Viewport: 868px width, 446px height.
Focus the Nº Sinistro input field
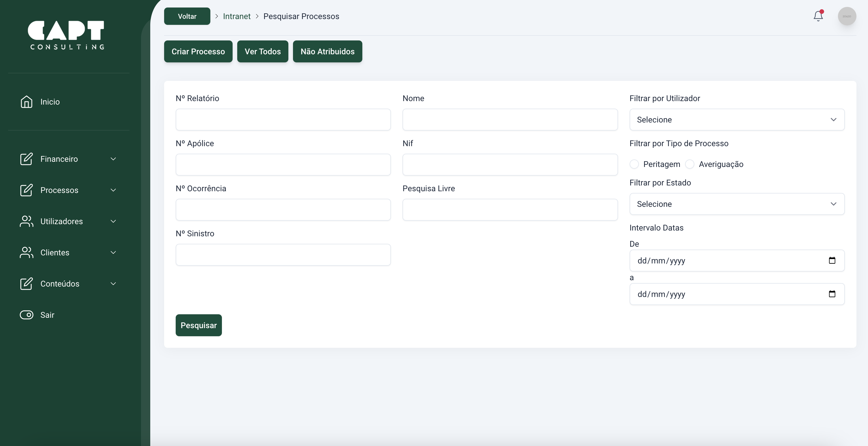[x=283, y=255]
